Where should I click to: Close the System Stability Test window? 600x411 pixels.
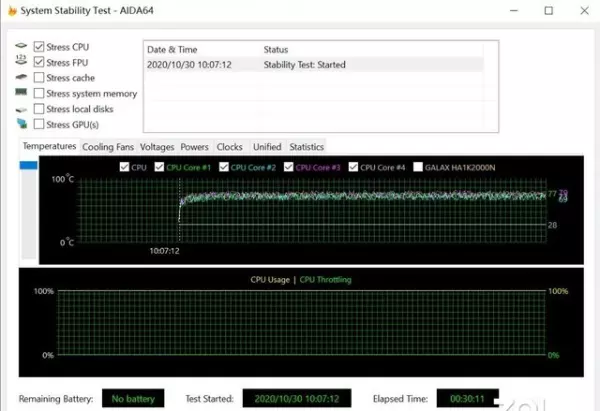pyautogui.click(x=584, y=11)
